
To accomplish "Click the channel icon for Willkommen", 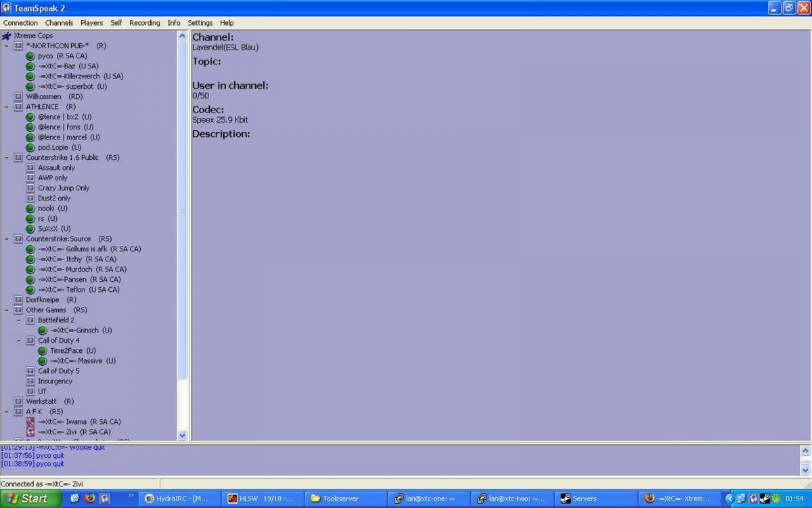I will point(18,97).
